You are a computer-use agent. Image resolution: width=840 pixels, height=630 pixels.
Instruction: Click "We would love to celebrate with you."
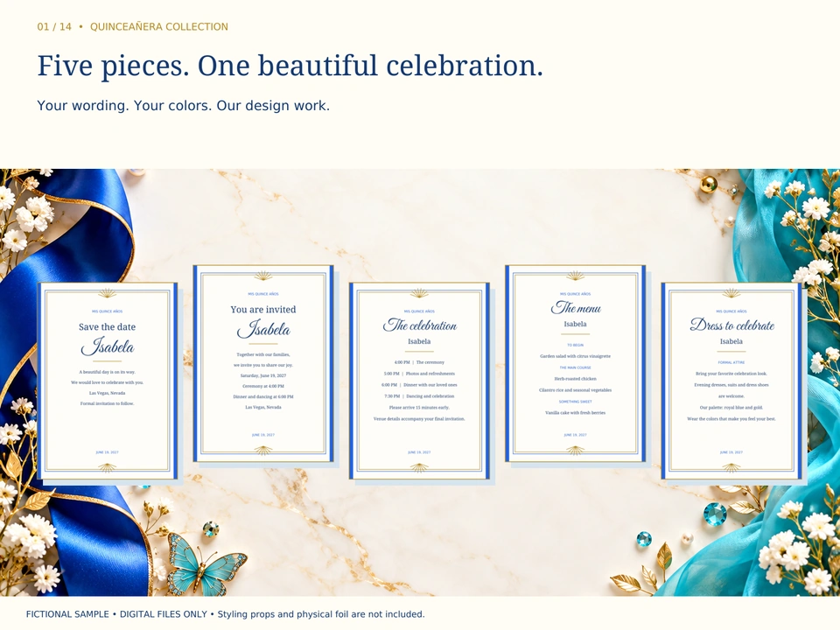[107, 382]
